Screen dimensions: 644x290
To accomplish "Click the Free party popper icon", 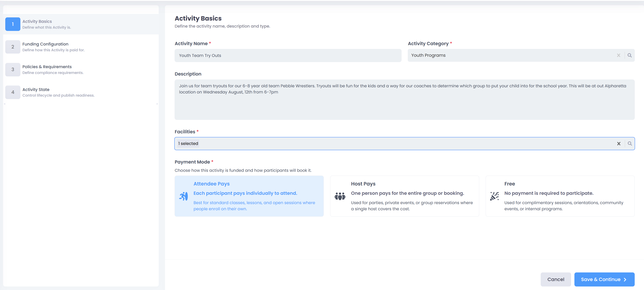I will (494, 196).
